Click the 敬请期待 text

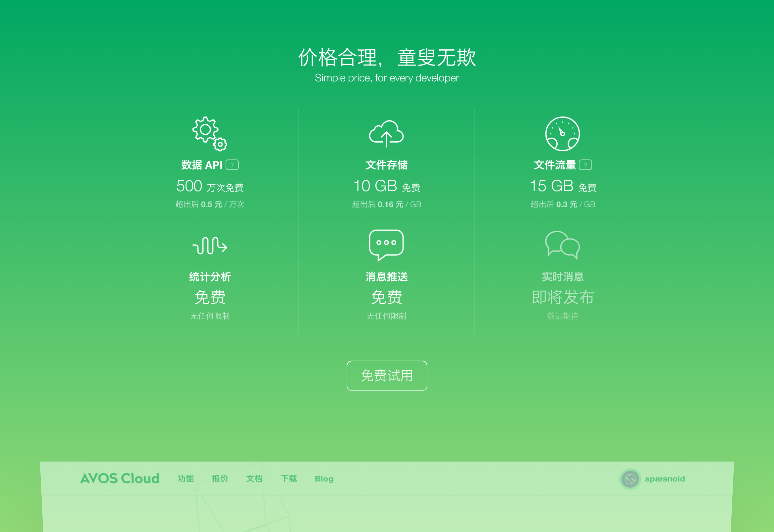click(x=563, y=316)
